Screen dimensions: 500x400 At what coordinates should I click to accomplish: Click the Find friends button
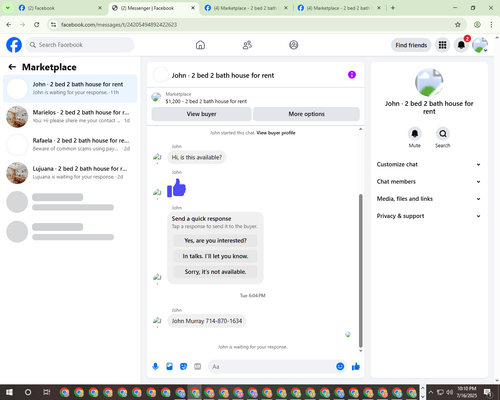[x=411, y=45]
